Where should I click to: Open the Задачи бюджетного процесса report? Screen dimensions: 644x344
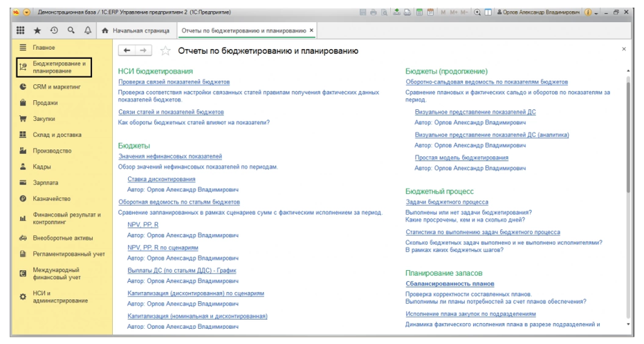pyautogui.click(x=448, y=202)
